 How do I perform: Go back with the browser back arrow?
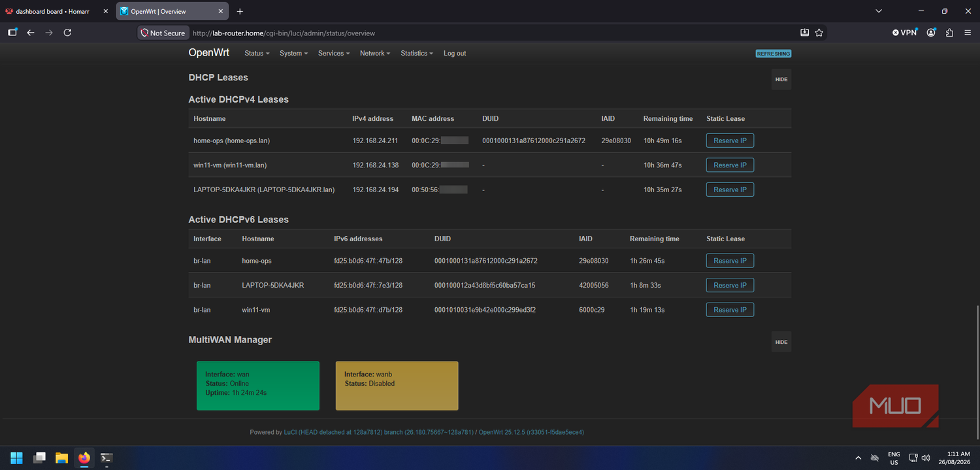pos(31,33)
